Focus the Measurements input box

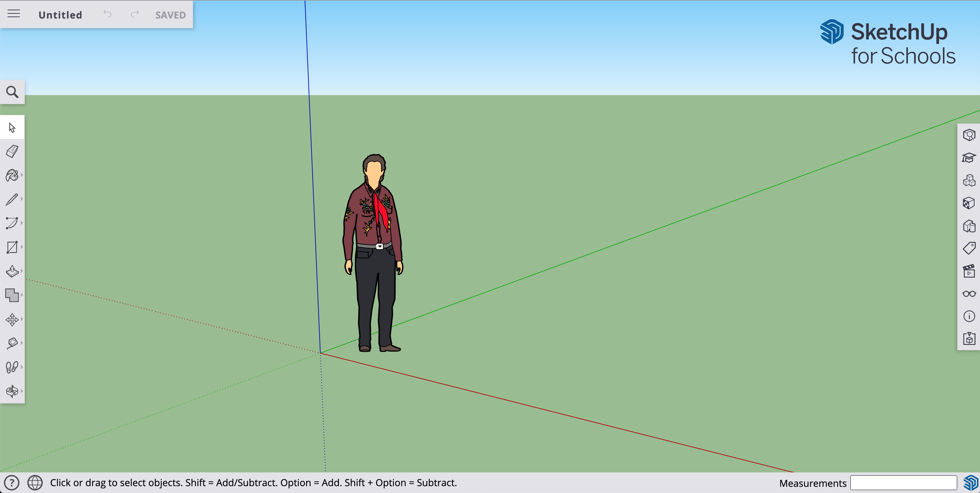point(903,483)
